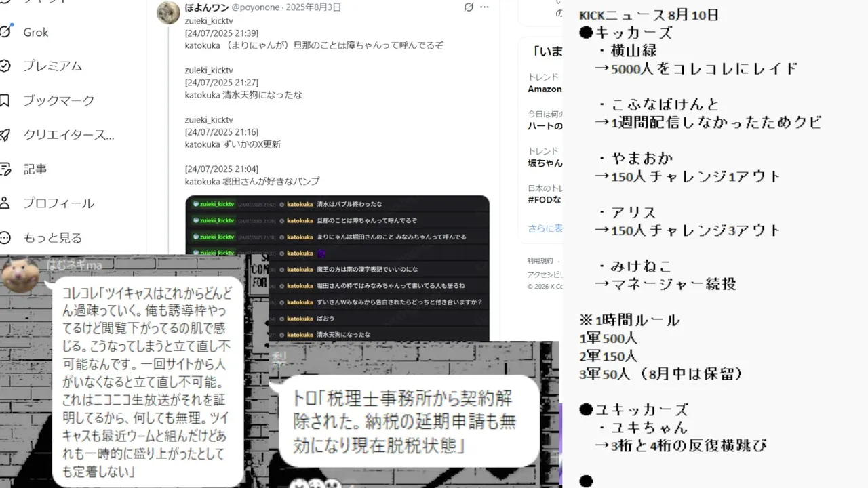Click the line →5000人をコレコレにレイド

(x=696, y=68)
